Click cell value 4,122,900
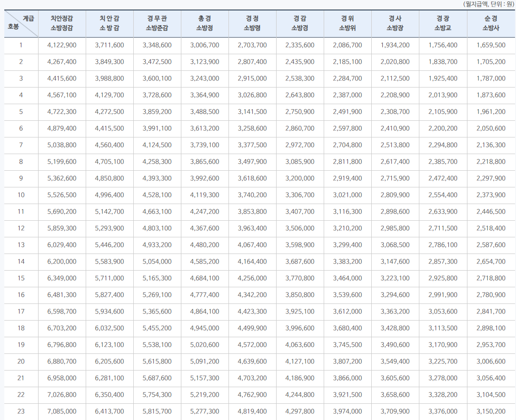This screenshot has width=516, height=420. [62, 45]
